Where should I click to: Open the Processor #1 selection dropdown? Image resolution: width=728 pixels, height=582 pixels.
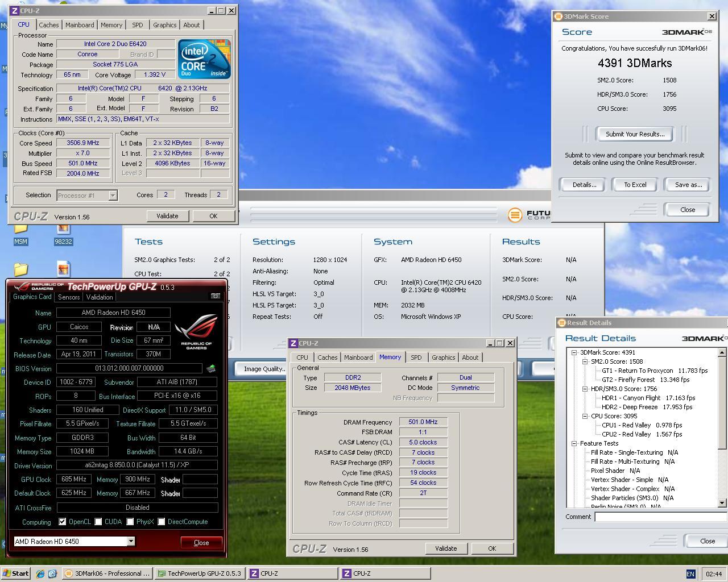[113, 196]
